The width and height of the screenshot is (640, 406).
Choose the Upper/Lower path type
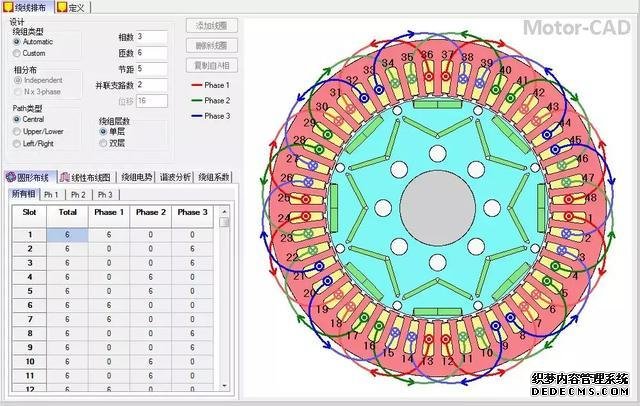17,129
